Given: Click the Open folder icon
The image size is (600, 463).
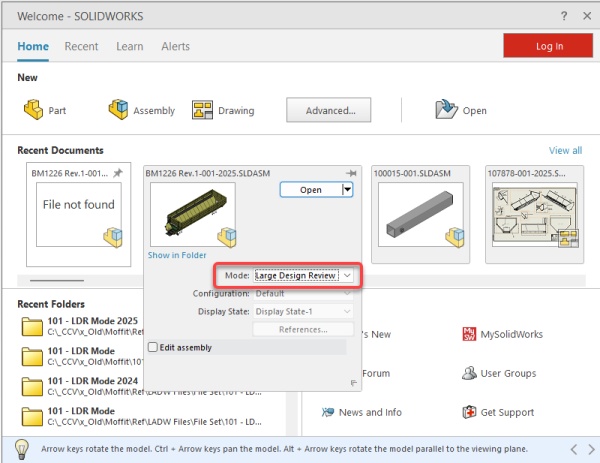Looking at the screenshot, I should tap(446, 110).
